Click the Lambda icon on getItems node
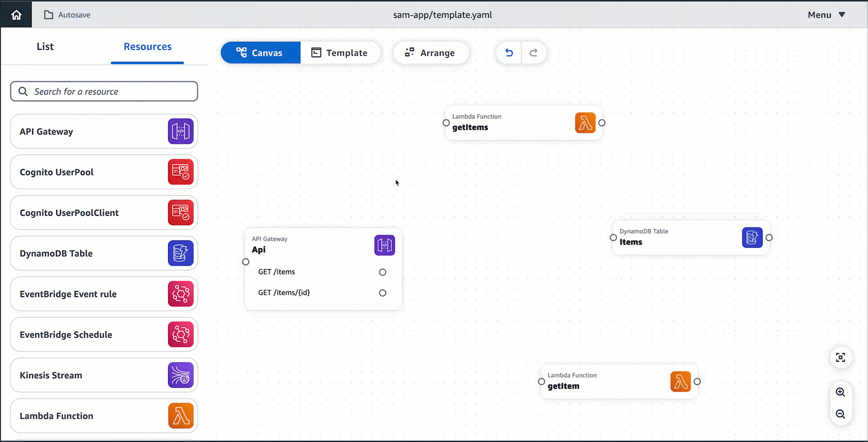The height and width of the screenshot is (442, 868). [585, 123]
